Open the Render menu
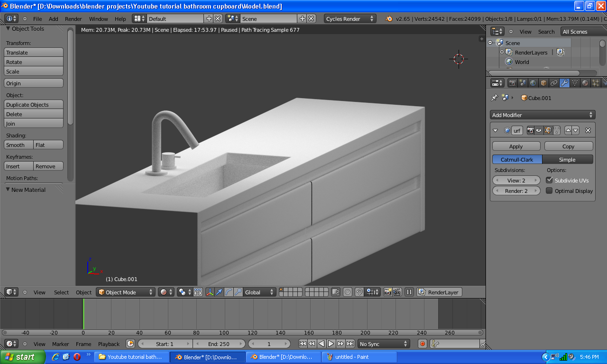 (x=73, y=18)
